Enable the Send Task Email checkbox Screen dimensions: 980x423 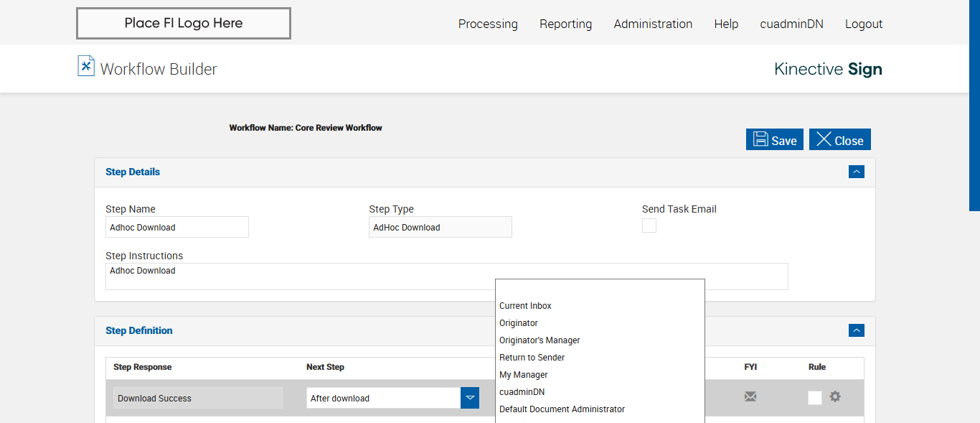pyautogui.click(x=649, y=226)
